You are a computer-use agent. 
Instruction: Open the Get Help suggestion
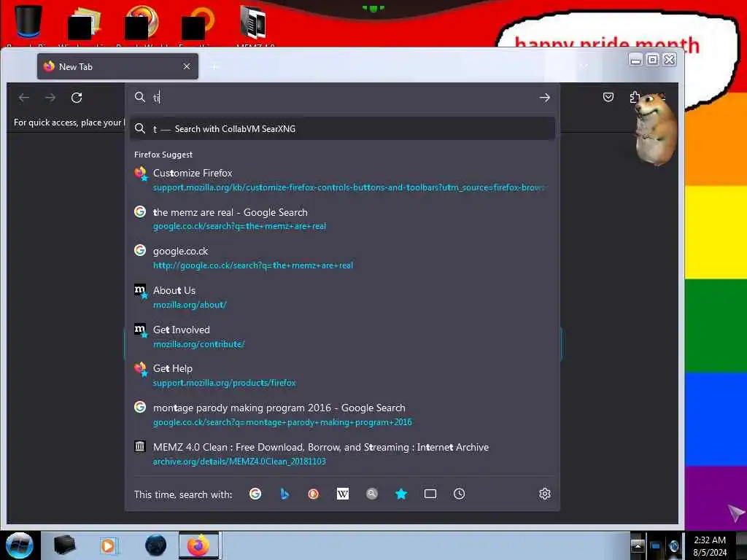[x=343, y=376]
